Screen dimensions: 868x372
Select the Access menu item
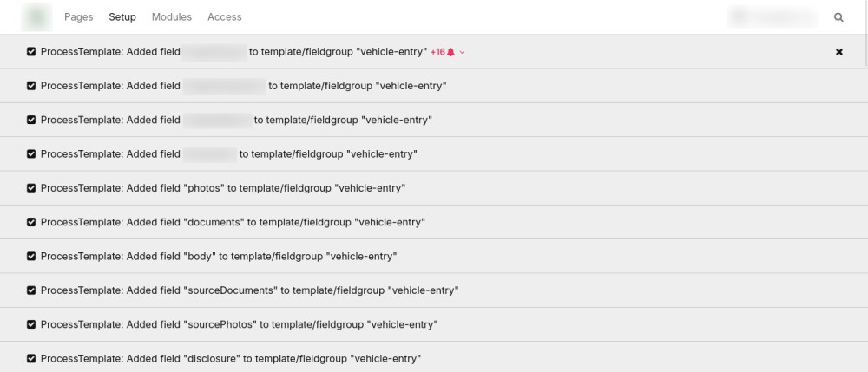coord(225,16)
